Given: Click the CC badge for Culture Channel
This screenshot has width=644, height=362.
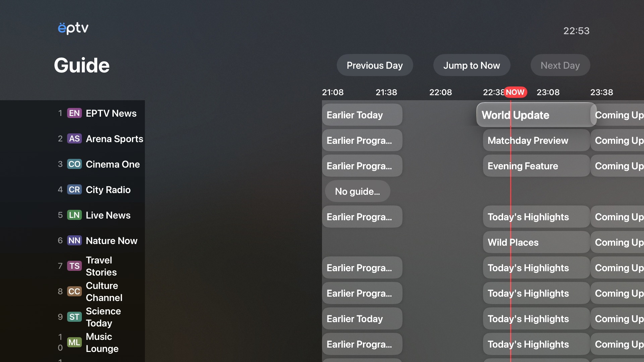Looking at the screenshot, I should [x=74, y=292].
